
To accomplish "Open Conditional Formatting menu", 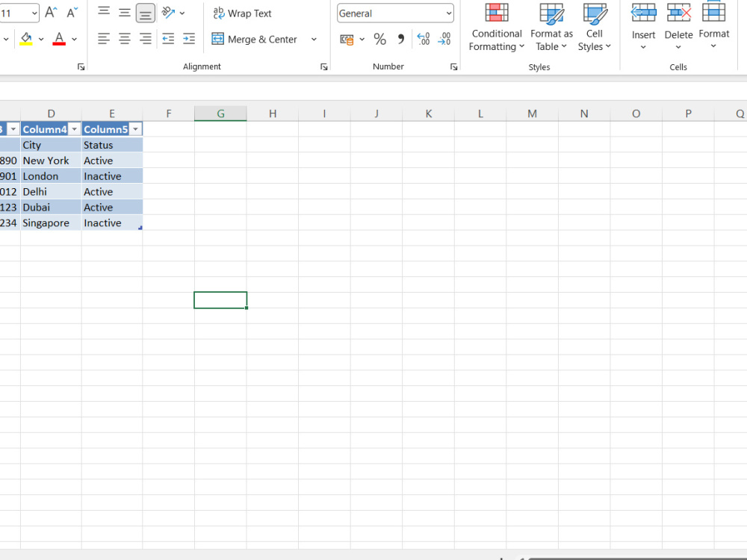I will tap(497, 27).
